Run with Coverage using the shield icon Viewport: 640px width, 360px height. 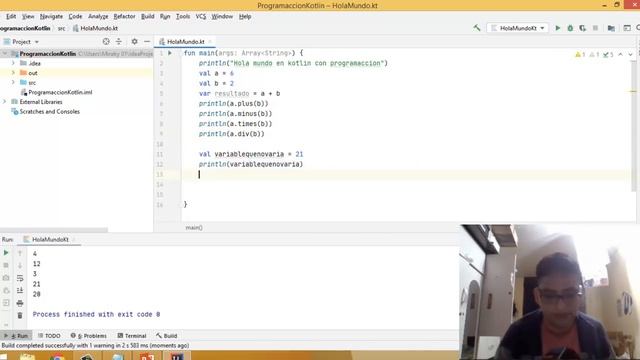tap(582, 28)
